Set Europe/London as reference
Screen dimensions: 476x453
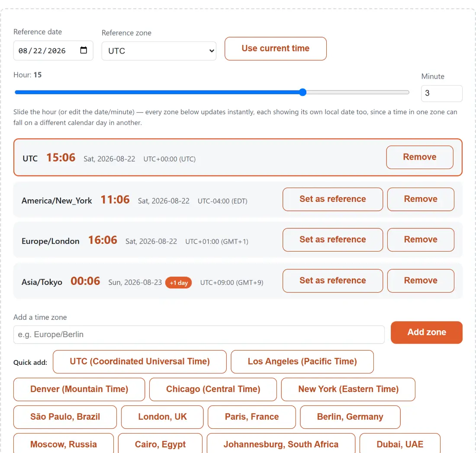click(x=333, y=239)
